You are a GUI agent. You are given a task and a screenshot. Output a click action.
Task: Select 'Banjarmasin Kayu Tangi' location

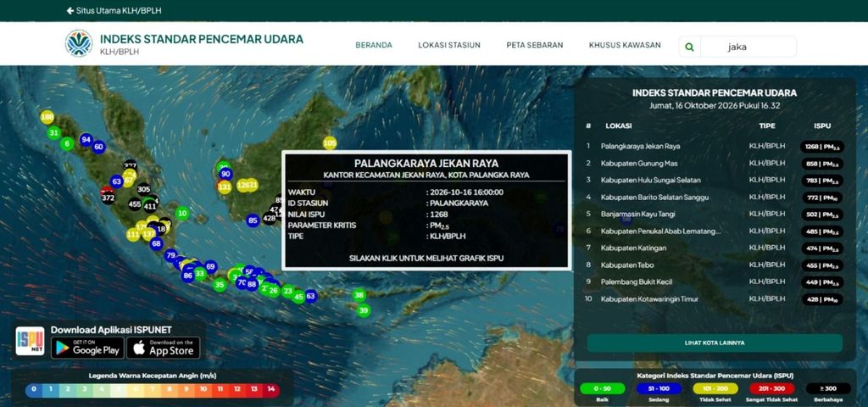click(x=715, y=214)
